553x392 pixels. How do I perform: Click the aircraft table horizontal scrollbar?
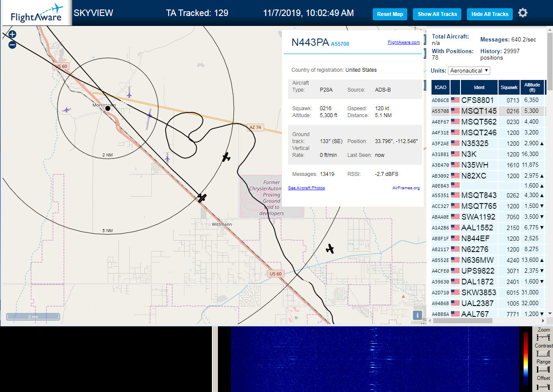point(462,321)
